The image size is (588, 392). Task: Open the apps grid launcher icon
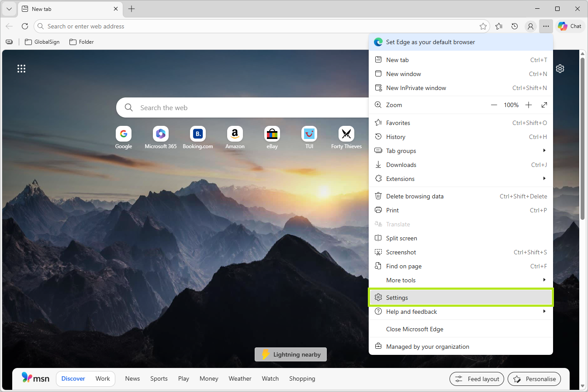[x=21, y=69]
